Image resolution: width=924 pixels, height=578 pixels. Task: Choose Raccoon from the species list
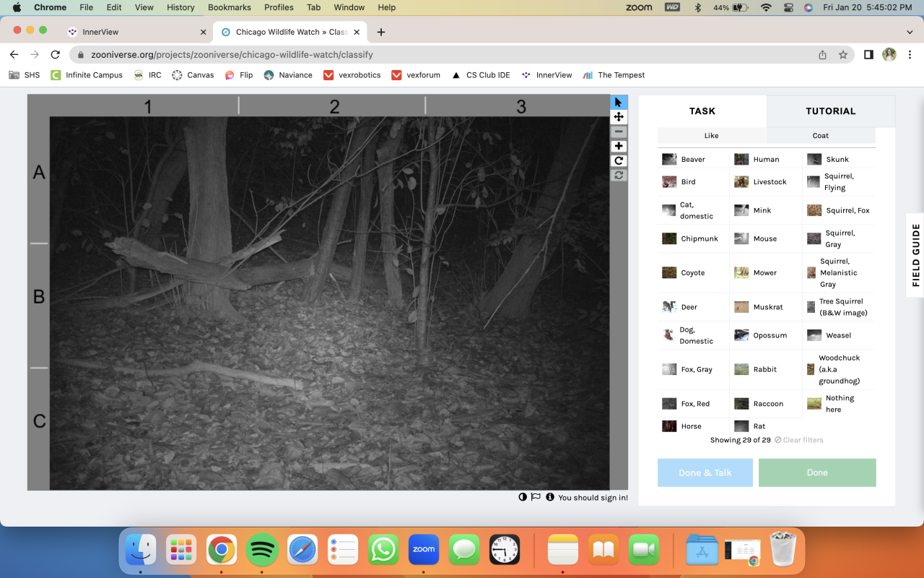(767, 404)
